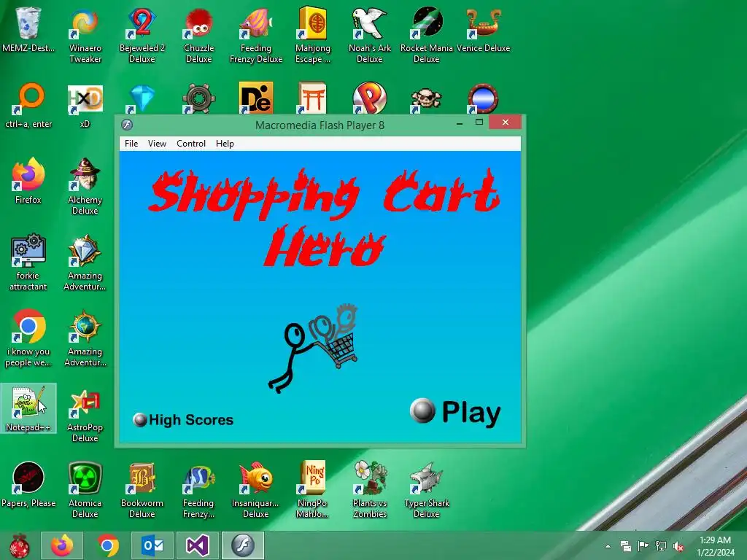Click the Flash Player taskbar button
Screen dimensions: 747x560
pos(243,545)
